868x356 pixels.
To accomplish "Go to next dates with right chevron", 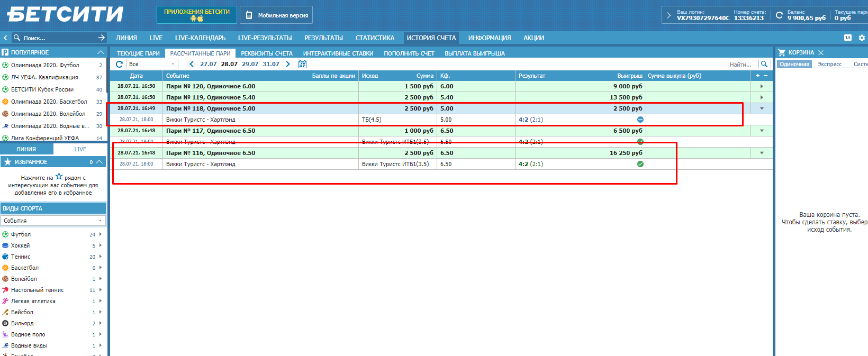I will click(288, 64).
